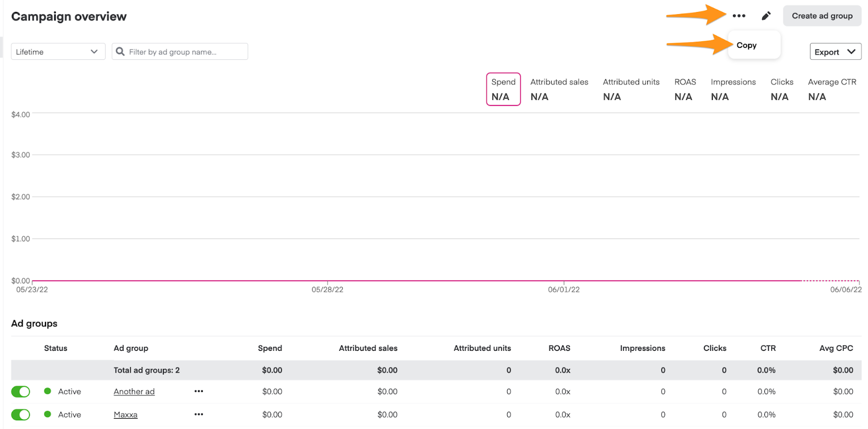The image size is (868, 429).
Task: Click the Attributed units column header in table
Action: [x=482, y=348]
